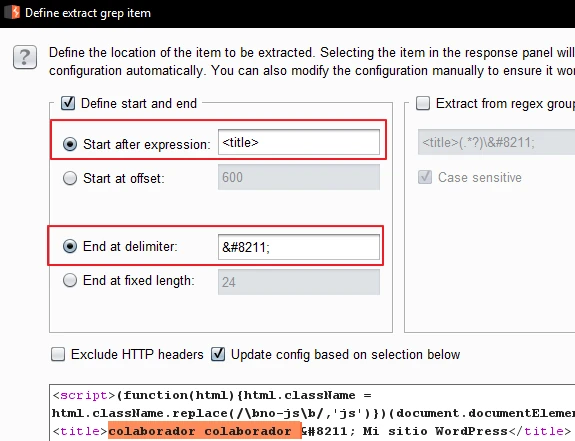Viewport: 575px width, 441px height.
Task: Click the Start after expression field with <title>
Action: click(299, 142)
